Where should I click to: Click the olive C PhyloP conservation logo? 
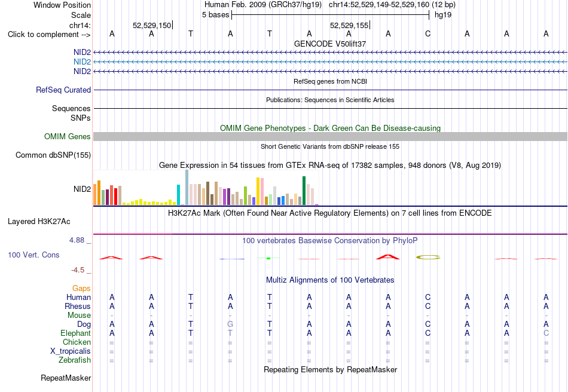click(x=428, y=258)
